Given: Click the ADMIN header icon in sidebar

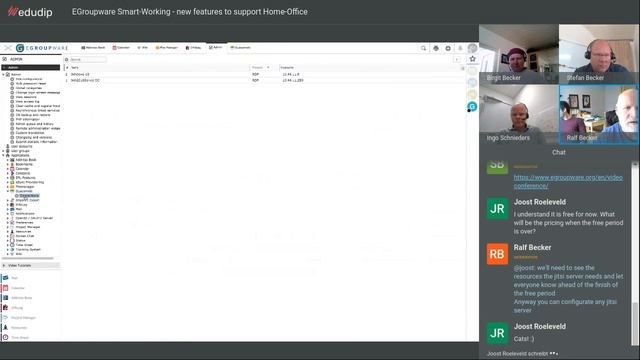Looking at the screenshot, I should point(4,59).
